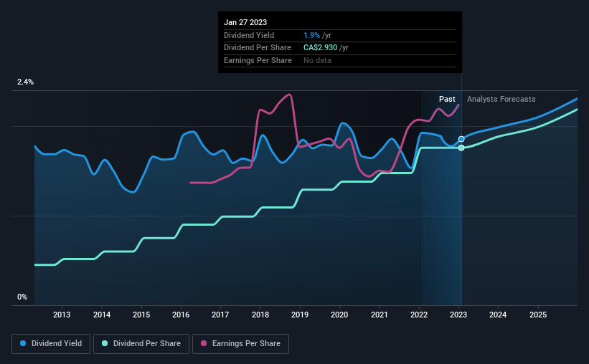Select the 2020 x-axis label

click(339, 315)
